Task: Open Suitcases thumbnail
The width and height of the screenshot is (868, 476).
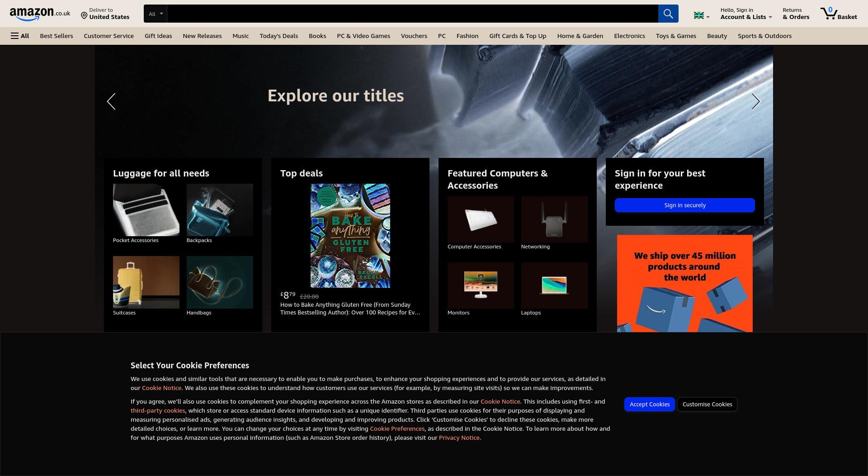Action: [146, 282]
